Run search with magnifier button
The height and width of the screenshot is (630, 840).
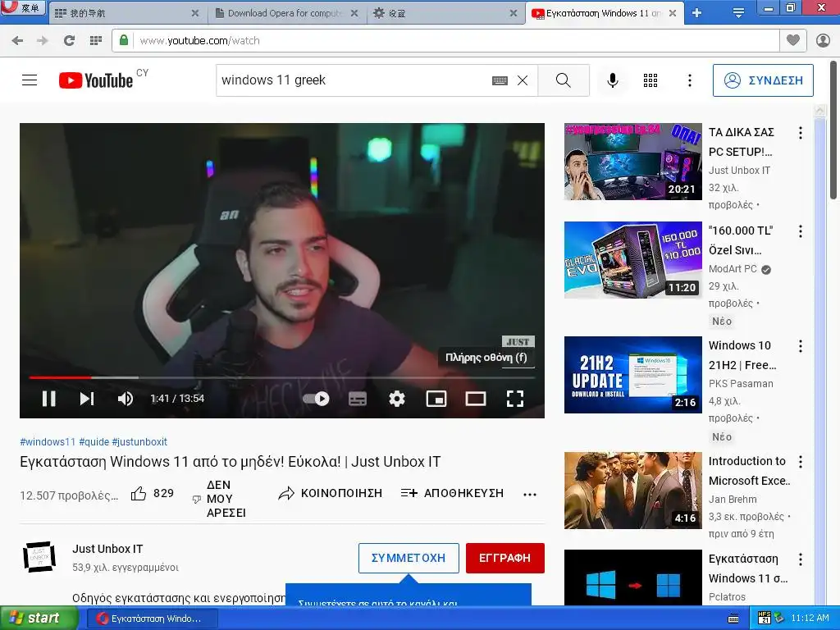click(x=564, y=80)
